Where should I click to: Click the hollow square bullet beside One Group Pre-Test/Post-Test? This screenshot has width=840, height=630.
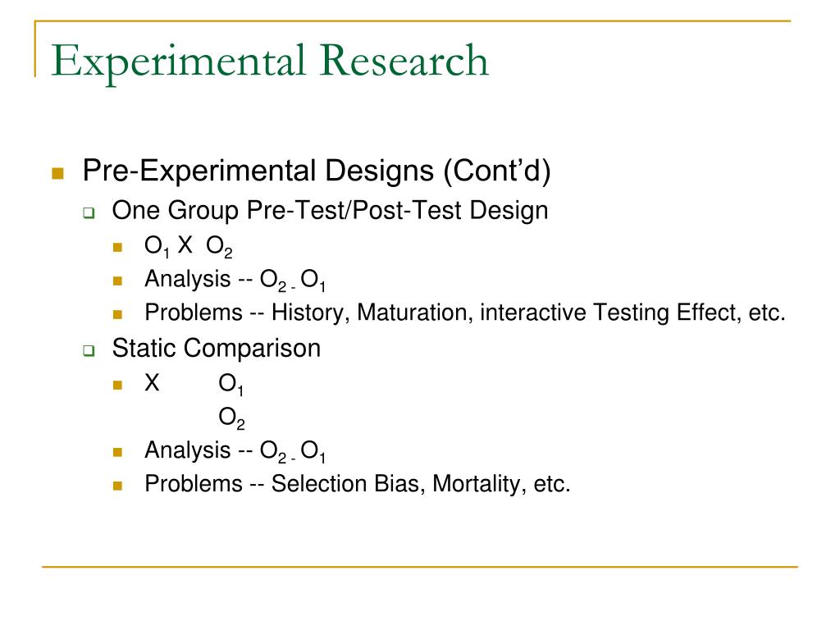point(89,213)
